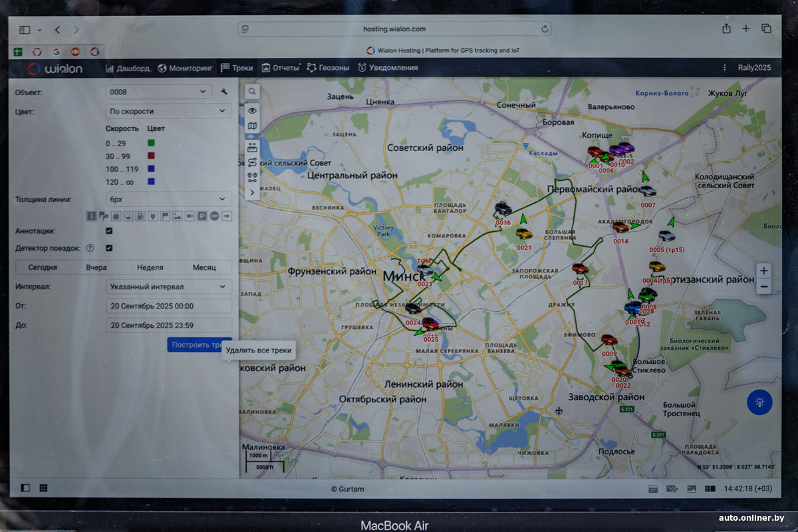
Task: Open the Объект 0008 dropdown
Action: (160, 92)
